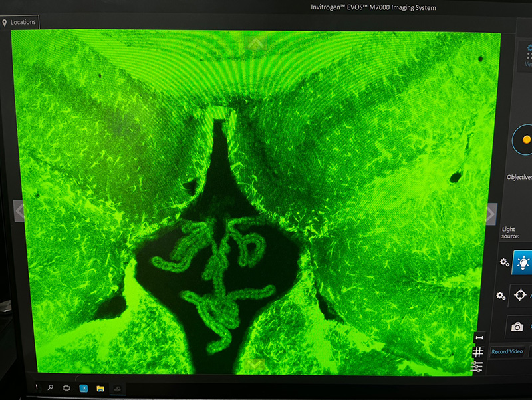This screenshot has height=400, width=532.
Task: Toggle the grid overlay icon
Action: click(477, 352)
